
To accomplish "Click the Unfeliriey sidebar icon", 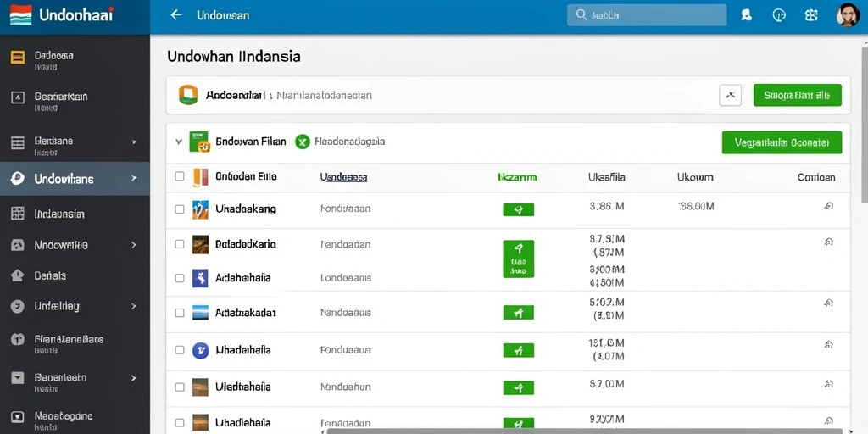I will (18, 306).
